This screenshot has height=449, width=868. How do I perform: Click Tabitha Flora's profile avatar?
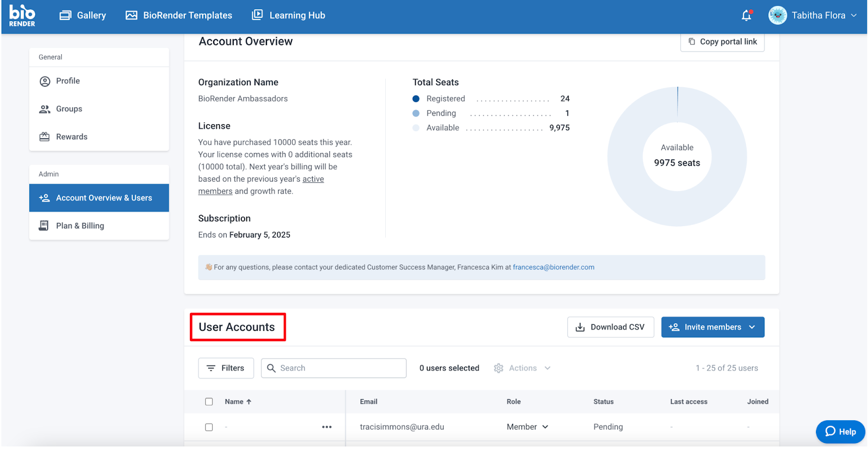point(777,16)
